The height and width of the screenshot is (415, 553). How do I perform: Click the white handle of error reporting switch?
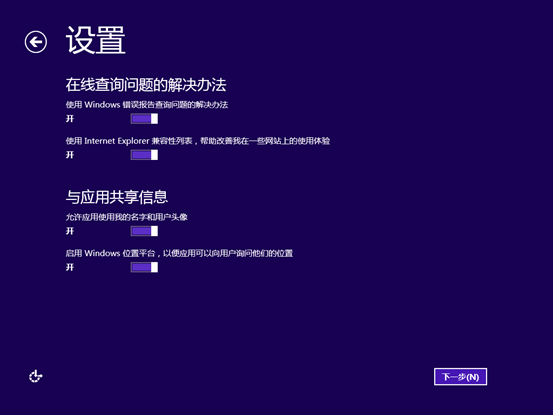154,119
